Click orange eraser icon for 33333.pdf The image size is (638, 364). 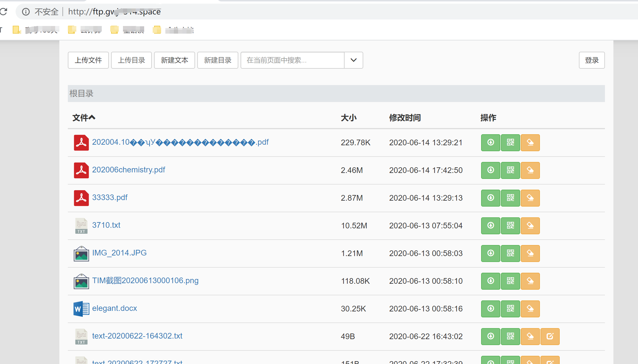click(x=530, y=198)
